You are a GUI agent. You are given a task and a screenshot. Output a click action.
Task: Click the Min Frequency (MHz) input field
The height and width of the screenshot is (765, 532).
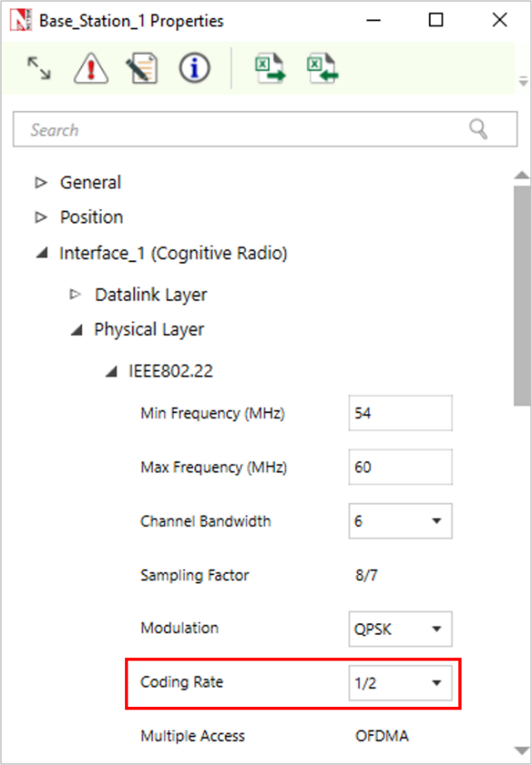point(401,413)
